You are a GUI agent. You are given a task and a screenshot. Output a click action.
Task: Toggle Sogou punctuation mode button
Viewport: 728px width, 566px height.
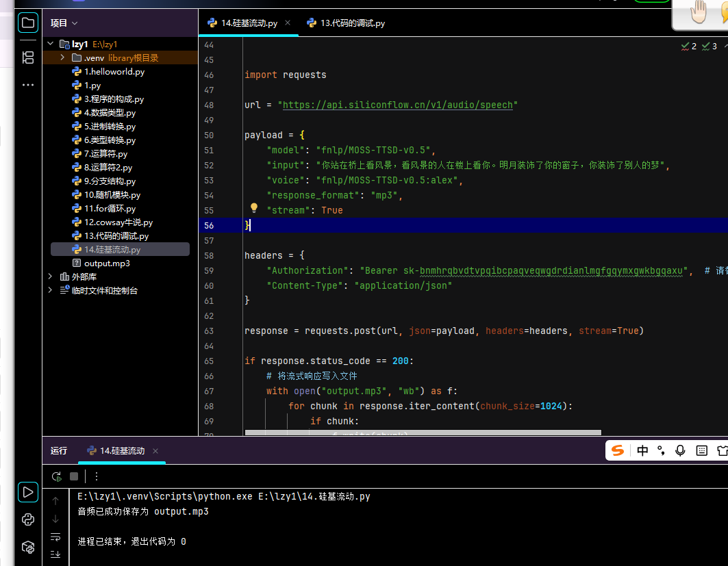[661, 450]
